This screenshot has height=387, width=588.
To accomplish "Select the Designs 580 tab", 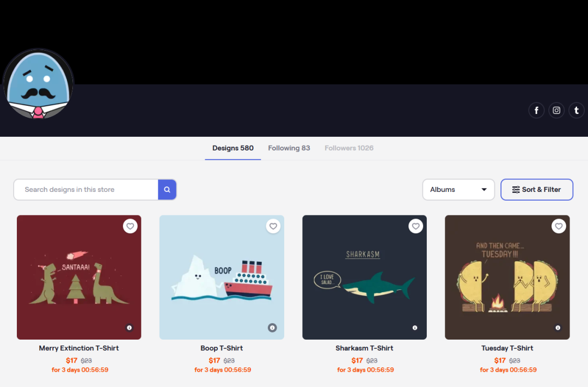I will point(233,148).
